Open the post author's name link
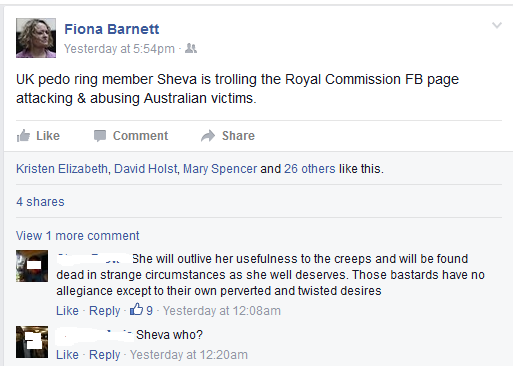513x366 pixels. coord(112,29)
